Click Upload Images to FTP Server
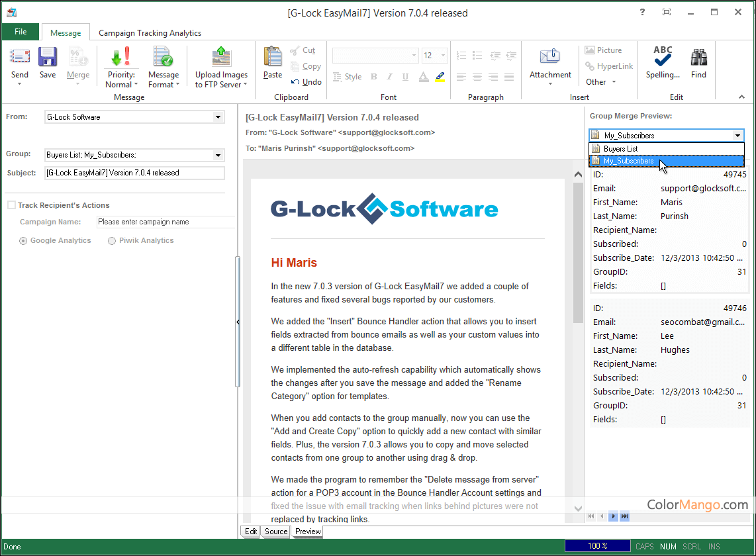 (x=221, y=58)
